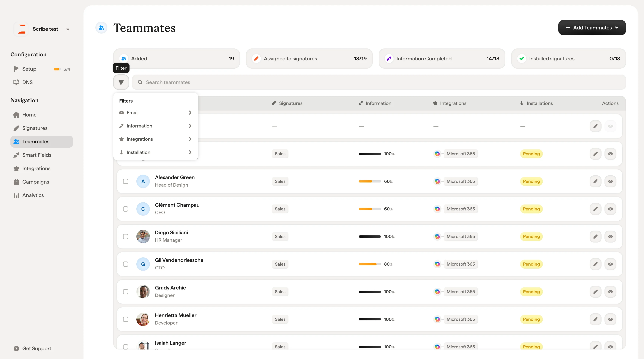Click the pencil icon in the empty first row
644x359 pixels.
tap(595, 126)
